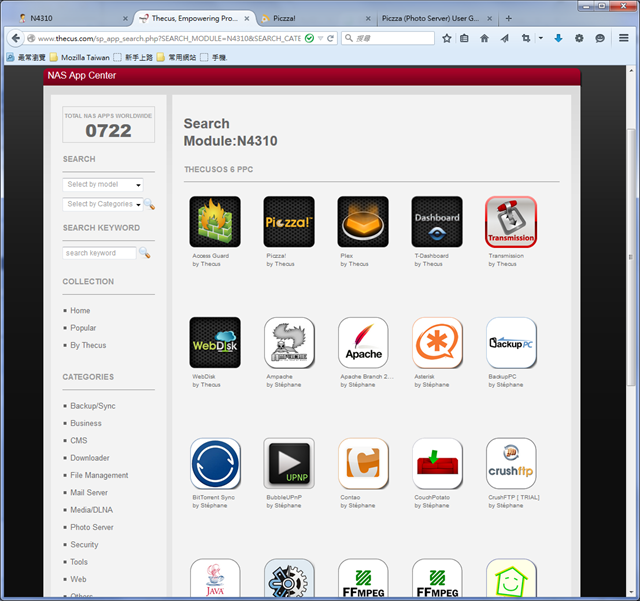Close the N4310 tab
The width and height of the screenshot is (640, 601).
tap(125, 18)
